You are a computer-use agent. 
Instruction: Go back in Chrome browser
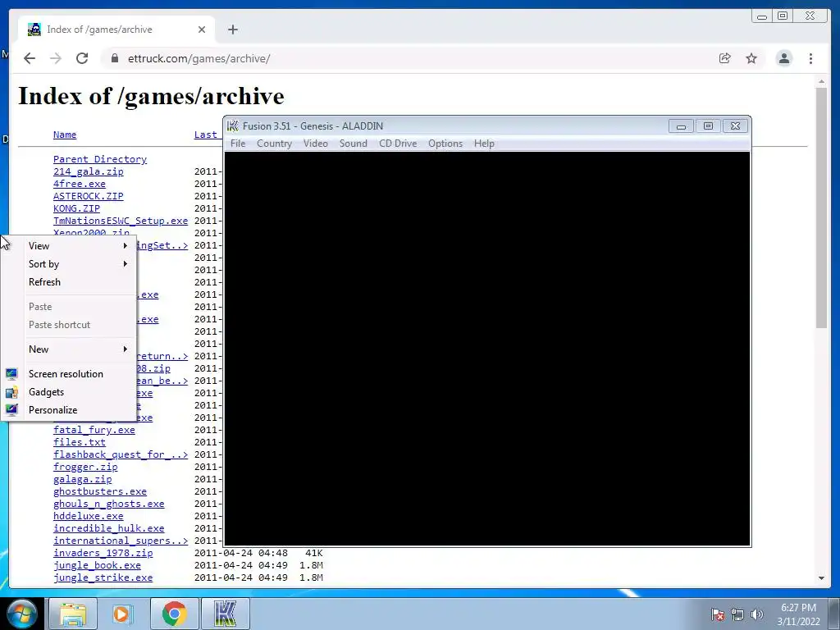click(30, 58)
